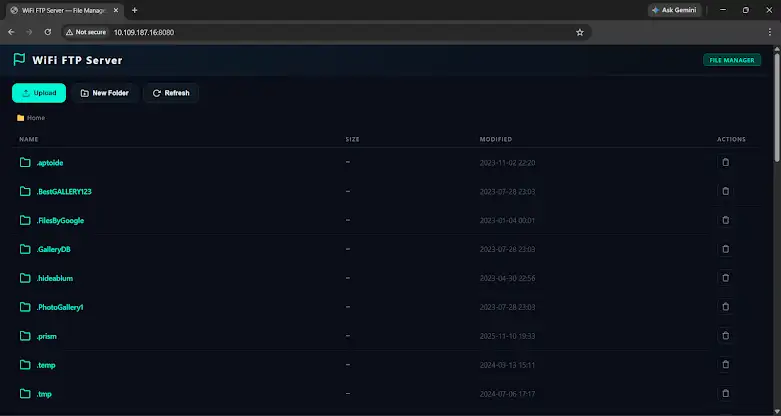Click modified date 2024-03-13 15:11

[507, 365]
